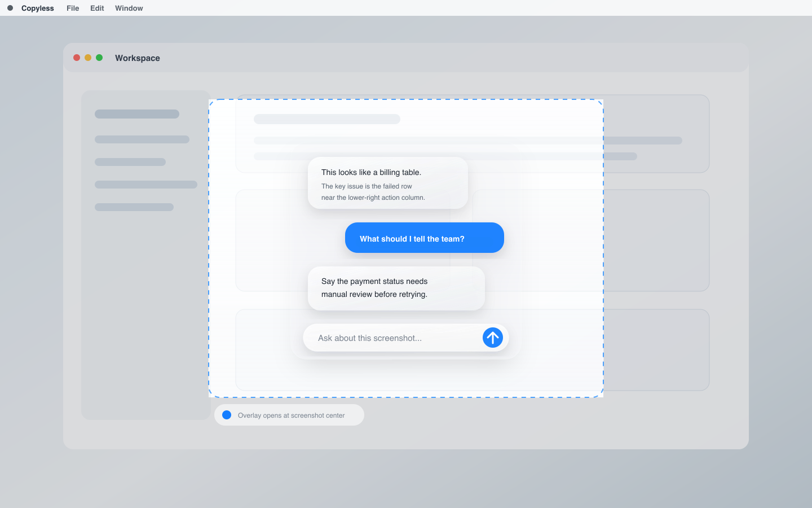
Task: Click the 'Say the payment status needs' reply
Action: coord(396,288)
